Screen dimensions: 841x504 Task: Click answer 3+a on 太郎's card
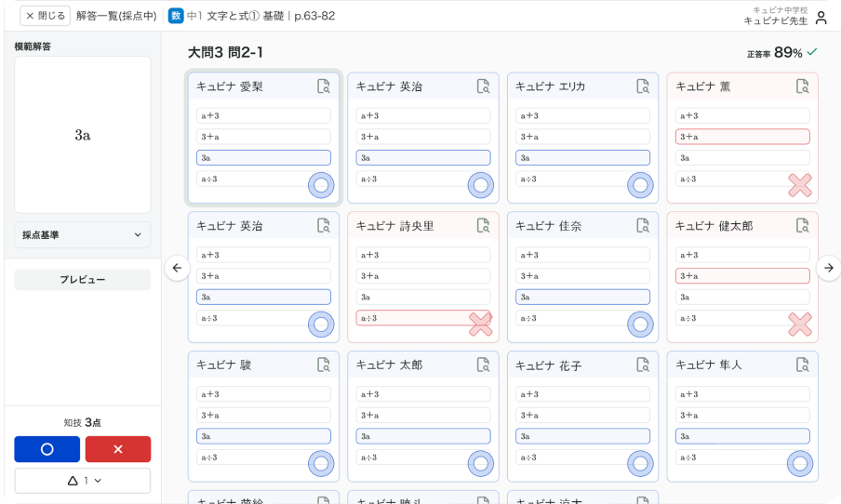[423, 415]
